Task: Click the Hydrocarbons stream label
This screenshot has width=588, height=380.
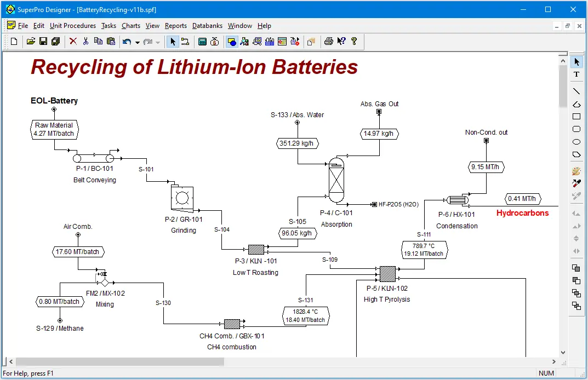Action: (522, 213)
